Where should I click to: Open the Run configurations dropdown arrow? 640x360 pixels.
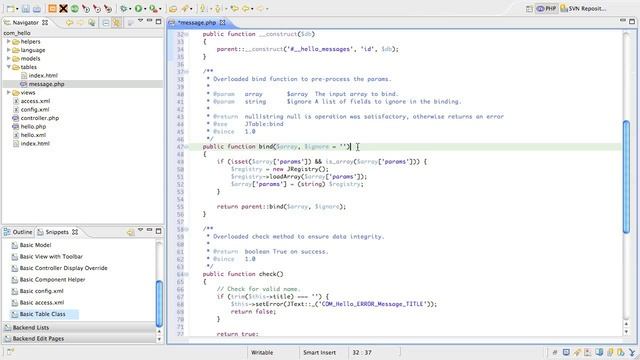(145, 9)
